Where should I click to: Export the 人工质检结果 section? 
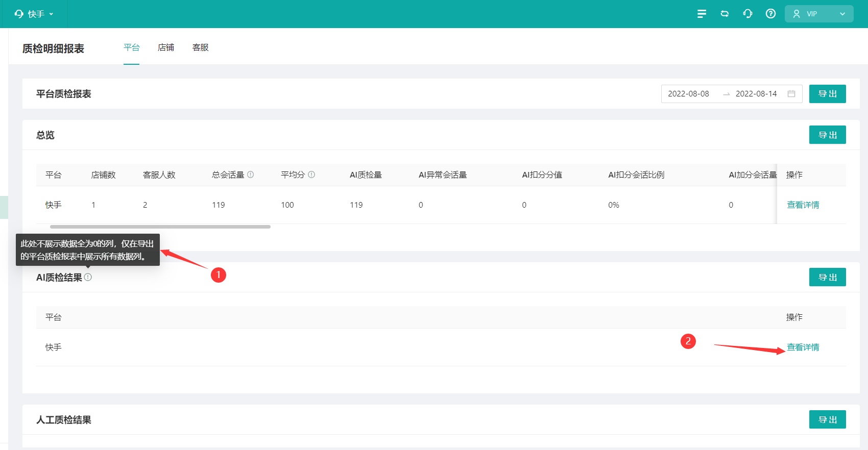(x=827, y=419)
